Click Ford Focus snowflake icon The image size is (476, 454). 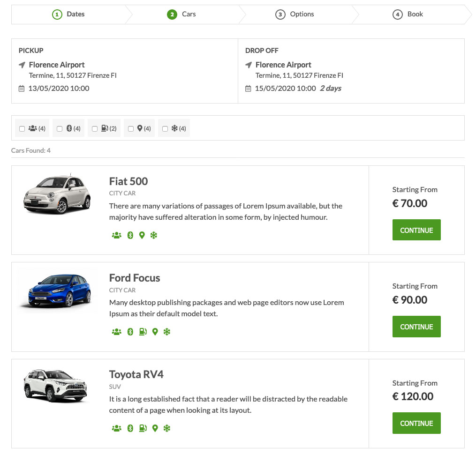coord(166,332)
